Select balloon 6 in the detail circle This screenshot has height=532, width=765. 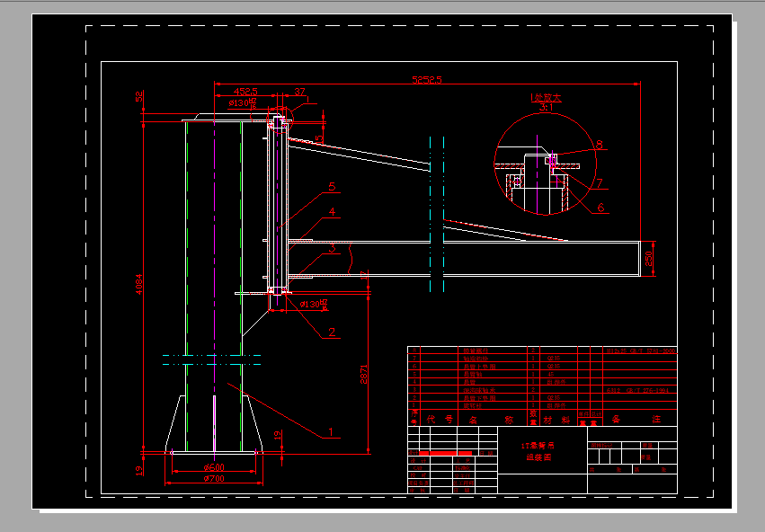[x=600, y=207]
